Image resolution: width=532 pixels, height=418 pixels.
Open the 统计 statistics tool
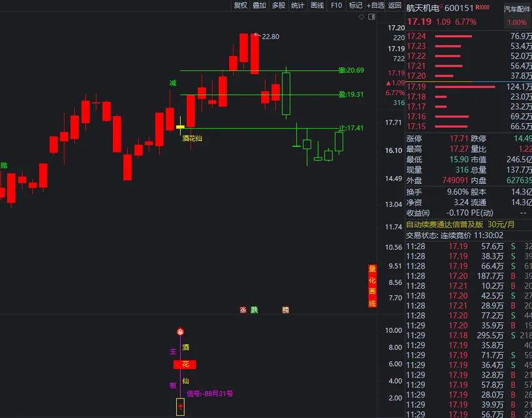(298, 5)
